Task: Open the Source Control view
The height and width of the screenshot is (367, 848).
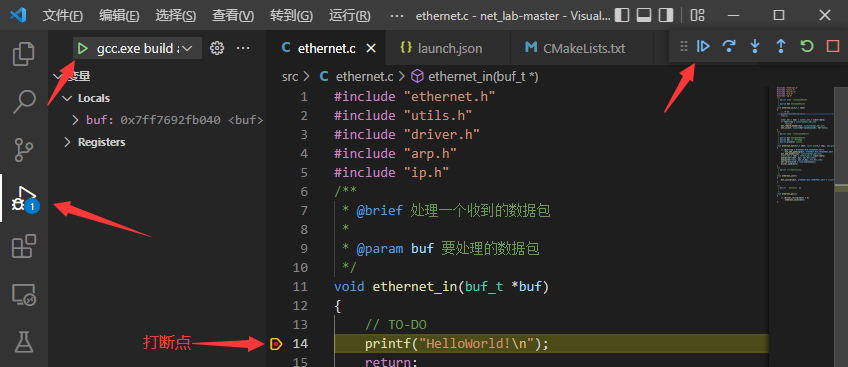Action: tap(23, 150)
